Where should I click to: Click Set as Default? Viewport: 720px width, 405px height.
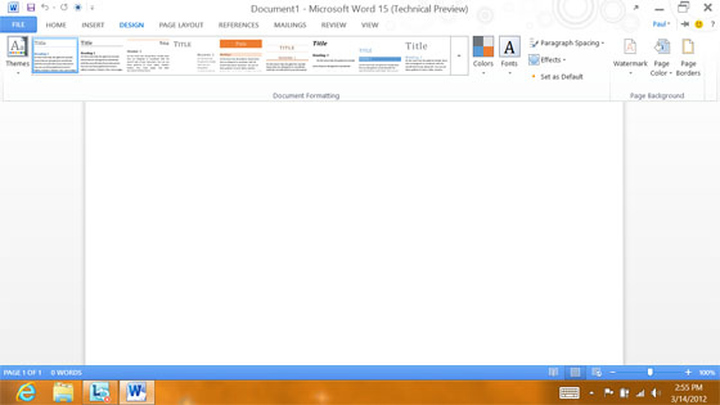[557, 77]
